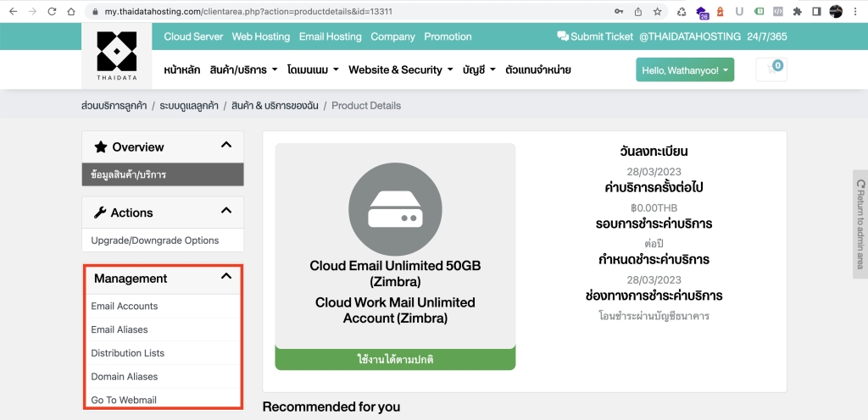
Task: Click Upgrade/Downgrade Options
Action: 155,240
